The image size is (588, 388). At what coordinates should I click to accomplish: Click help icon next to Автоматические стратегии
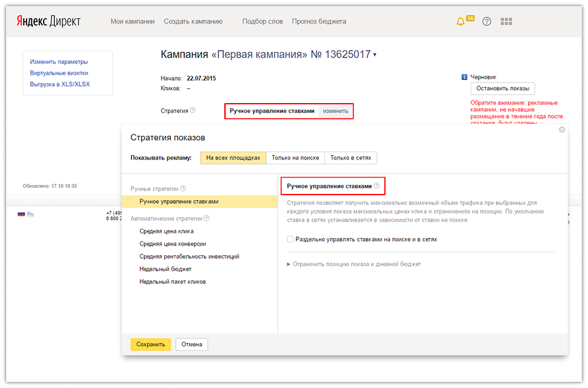(207, 218)
